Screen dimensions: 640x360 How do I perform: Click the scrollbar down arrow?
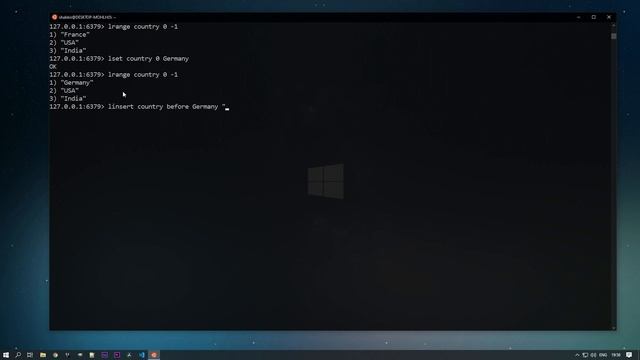click(613, 328)
